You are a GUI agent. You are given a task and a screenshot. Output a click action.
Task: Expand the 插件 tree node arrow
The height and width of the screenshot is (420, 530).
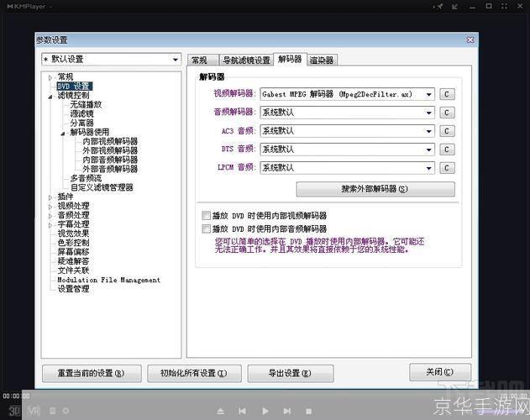coord(50,197)
